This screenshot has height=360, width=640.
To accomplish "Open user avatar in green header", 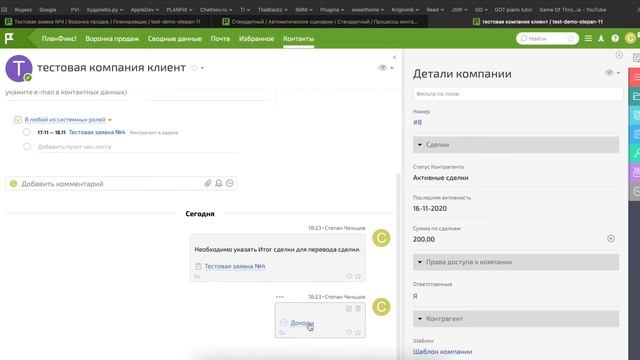I will click(630, 38).
